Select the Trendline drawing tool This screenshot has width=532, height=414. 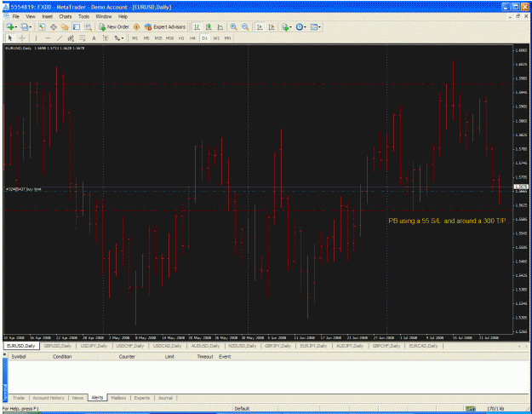(60, 38)
